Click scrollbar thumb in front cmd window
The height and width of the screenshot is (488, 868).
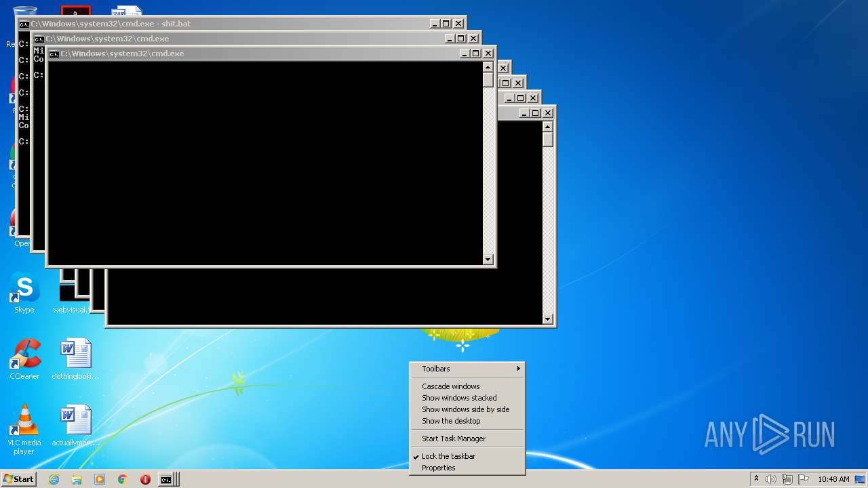(488, 79)
